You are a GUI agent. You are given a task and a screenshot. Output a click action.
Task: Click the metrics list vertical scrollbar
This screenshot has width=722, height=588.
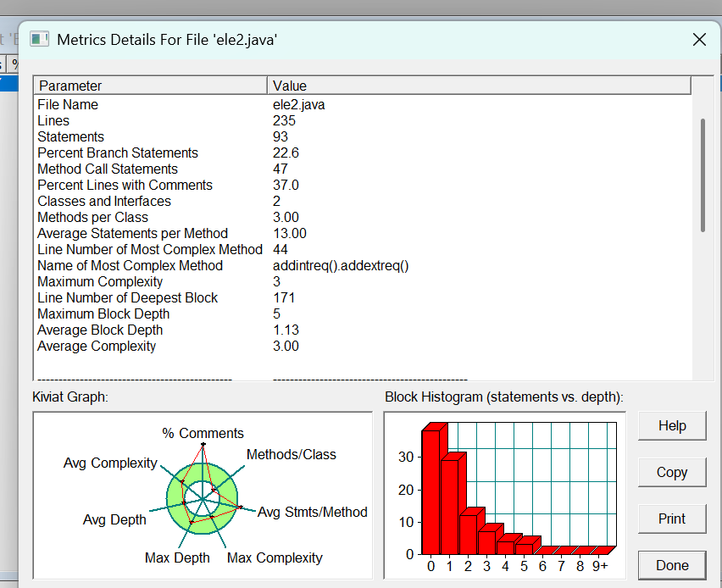(703, 175)
